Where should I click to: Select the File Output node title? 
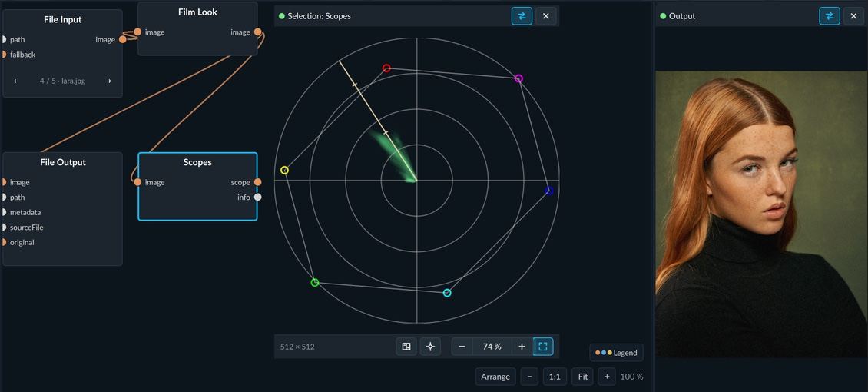point(62,162)
